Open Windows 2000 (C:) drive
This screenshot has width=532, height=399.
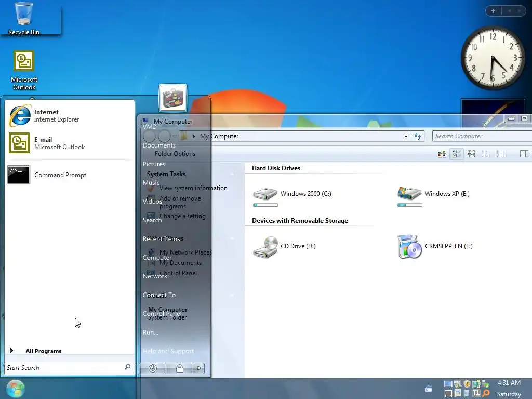(x=292, y=196)
